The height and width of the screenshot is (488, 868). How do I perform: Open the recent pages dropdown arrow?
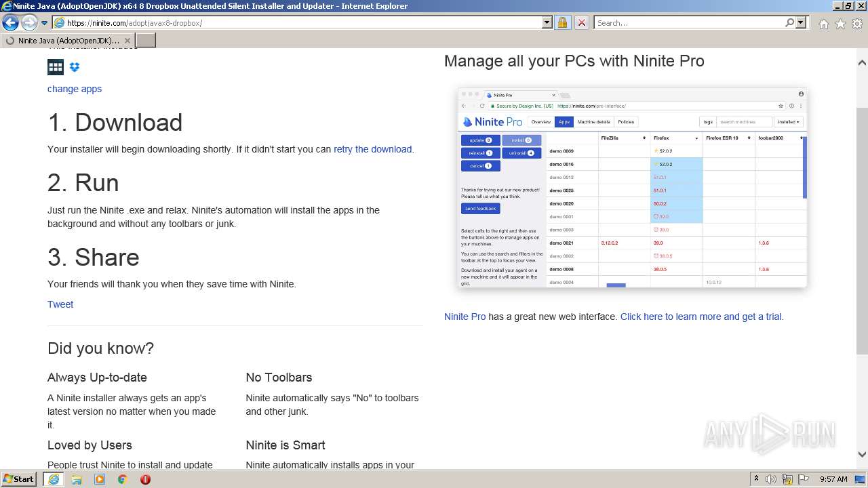pos(44,23)
